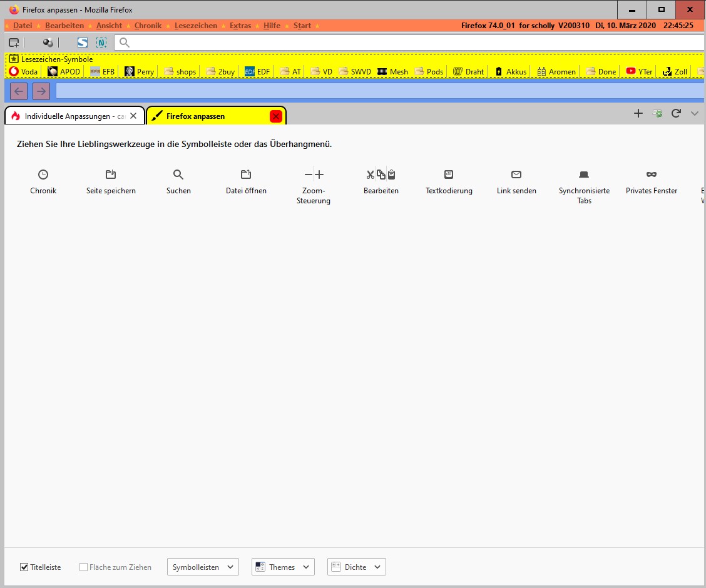This screenshot has height=588, width=706.
Task: Click the Fläche zum Ziehen checkbox
Action: tap(83, 567)
